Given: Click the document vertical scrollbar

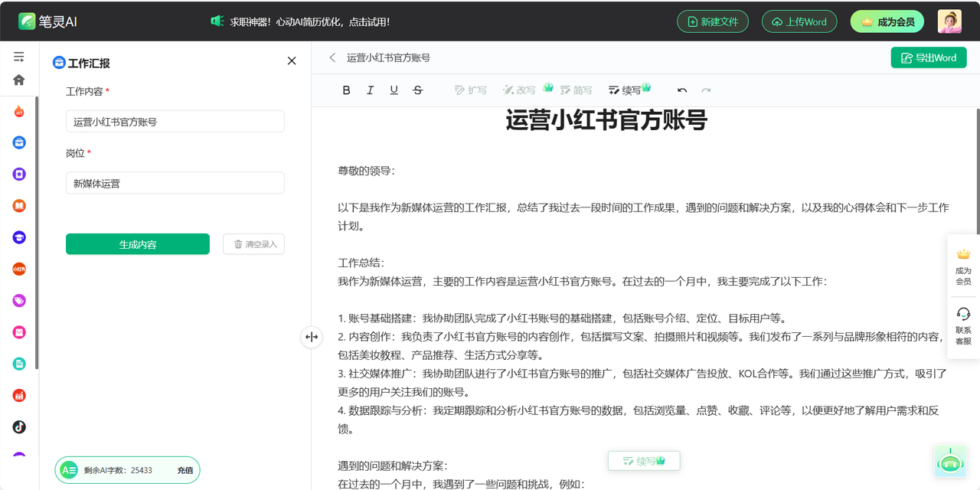Looking at the screenshot, I should click(977, 170).
